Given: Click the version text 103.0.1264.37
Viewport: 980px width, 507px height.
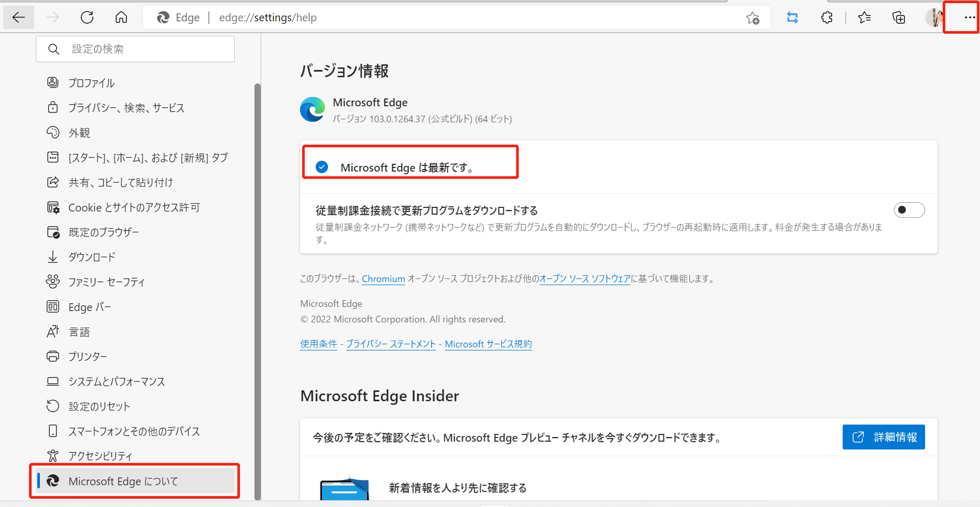Looking at the screenshot, I should 397,119.
